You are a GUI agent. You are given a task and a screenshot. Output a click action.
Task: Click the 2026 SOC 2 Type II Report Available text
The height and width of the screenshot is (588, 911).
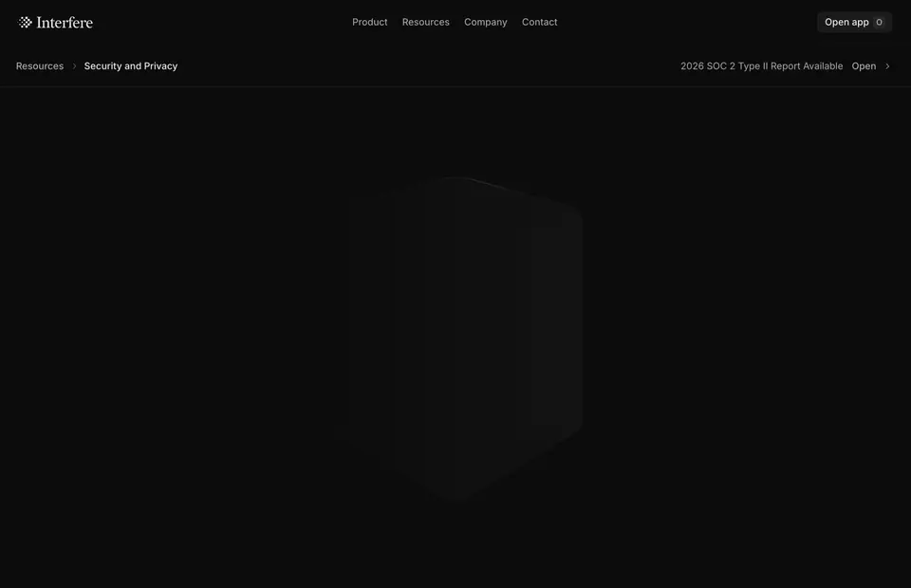coord(761,66)
